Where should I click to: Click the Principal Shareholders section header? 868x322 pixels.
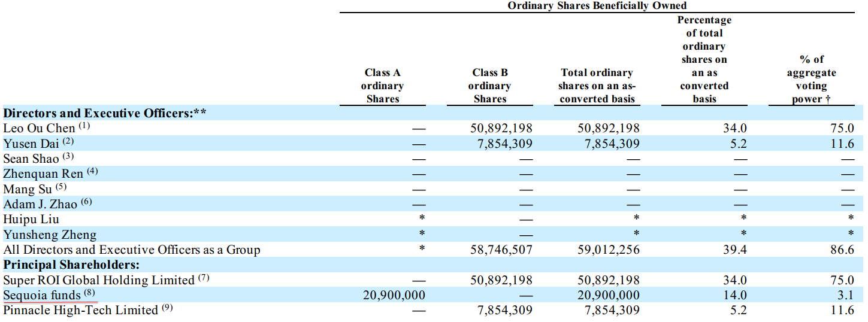(71, 265)
